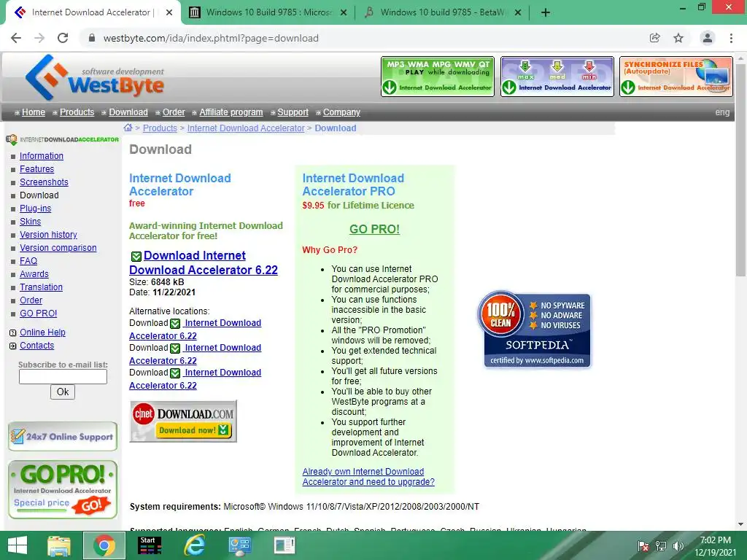Viewport: 747px width, 560px height.
Task: Open the Version comparison sidebar link
Action: click(58, 248)
